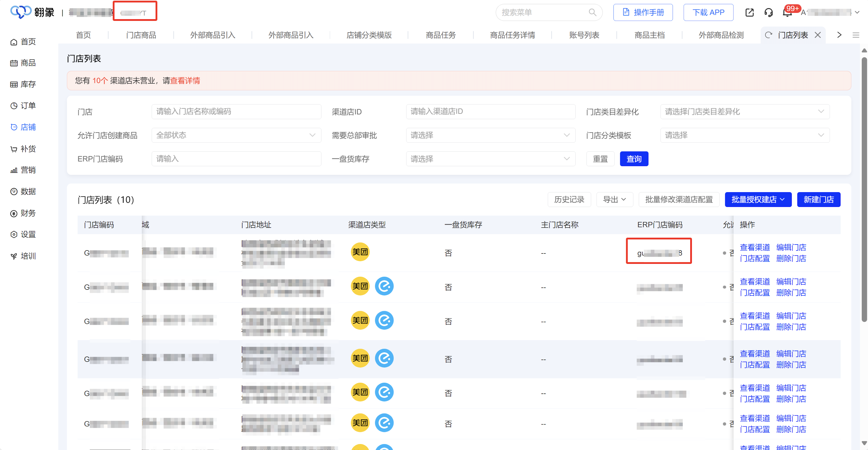Screen dimensions: 868x450
Task: Expand 允许门店创建商品 dropdown
Action: click(x=236, y=135)
